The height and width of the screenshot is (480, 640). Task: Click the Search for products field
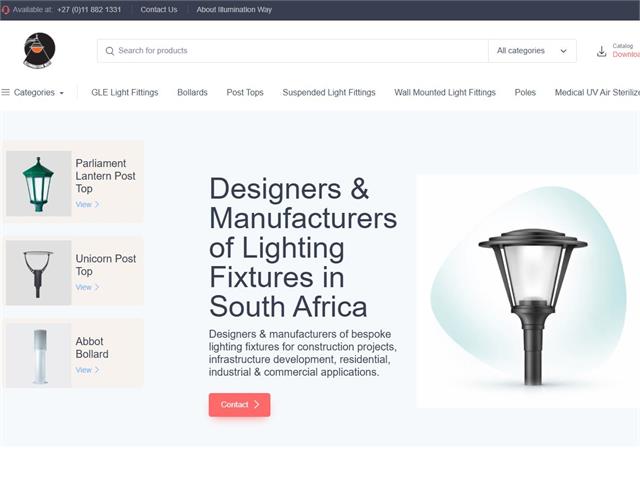[x=293, y=51]
